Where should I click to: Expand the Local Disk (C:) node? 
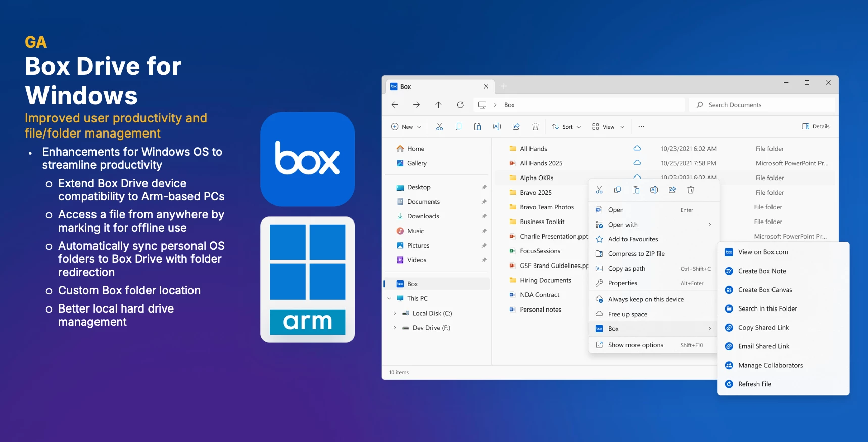click(x=395, y=313)
